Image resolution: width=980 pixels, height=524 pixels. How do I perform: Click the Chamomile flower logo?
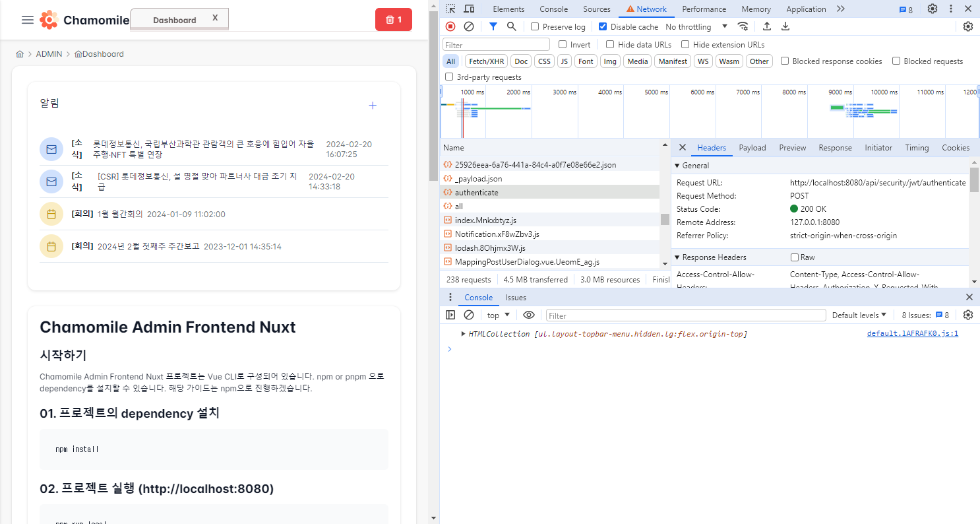pos(48,20)
